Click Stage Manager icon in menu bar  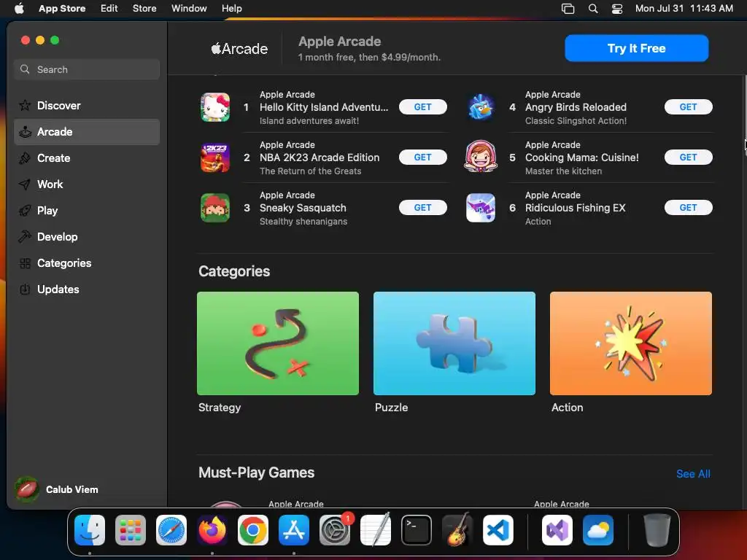568,9
